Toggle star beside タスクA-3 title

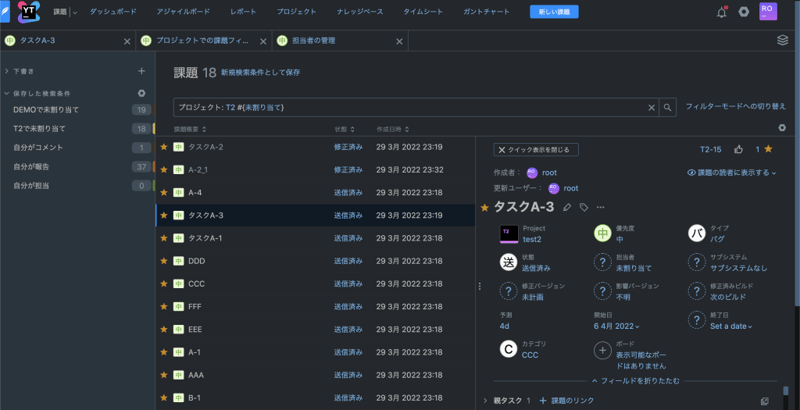pyautogui.click(x=485, y=208)
